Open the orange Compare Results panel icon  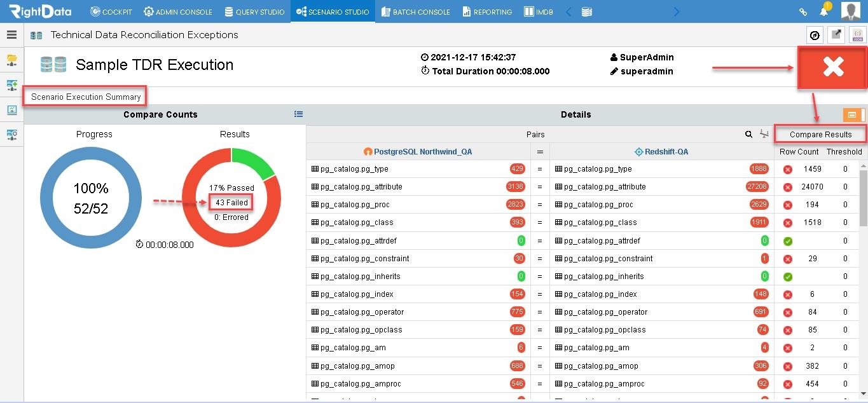point(852,115)
